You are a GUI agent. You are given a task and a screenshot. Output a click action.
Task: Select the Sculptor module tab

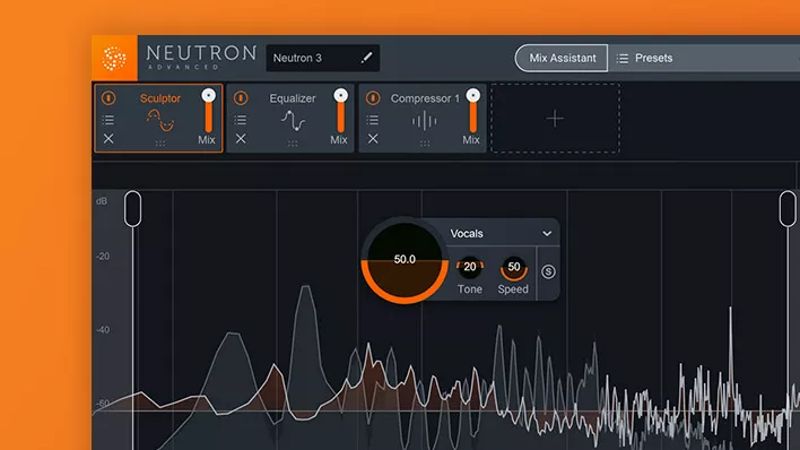pyautogui.click(x=159, y=118)
